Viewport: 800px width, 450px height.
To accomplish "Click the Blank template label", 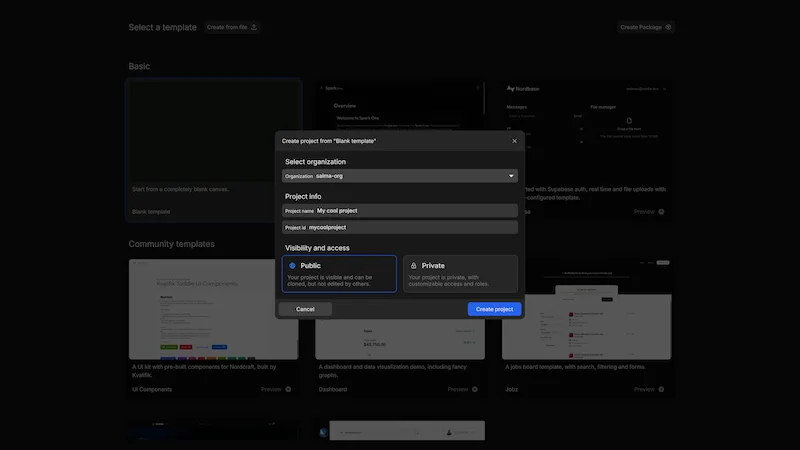I will 151,212.
